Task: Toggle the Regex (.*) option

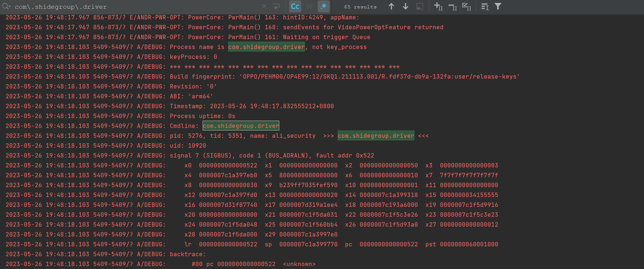Action: coord(323,7)
